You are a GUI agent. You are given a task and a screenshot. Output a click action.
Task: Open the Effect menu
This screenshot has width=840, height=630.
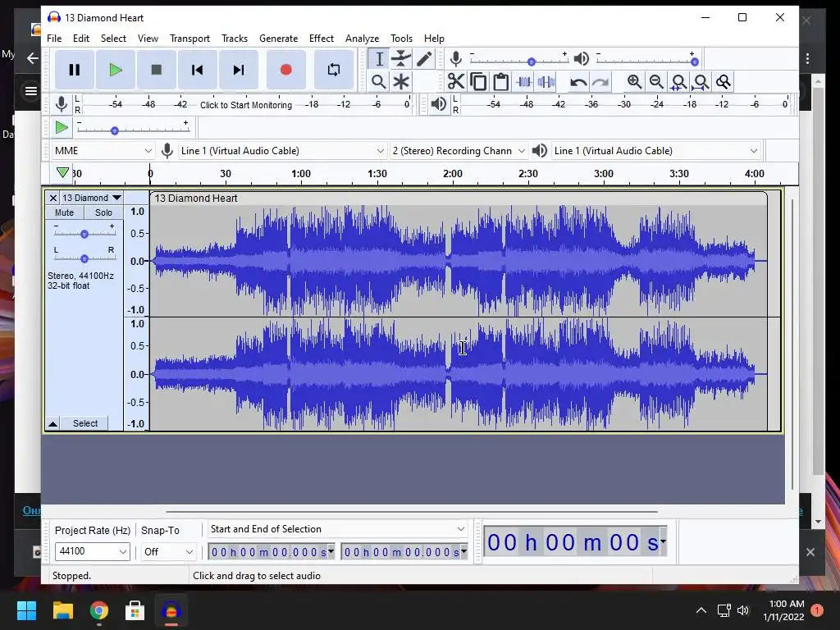[x=322, y=39]
